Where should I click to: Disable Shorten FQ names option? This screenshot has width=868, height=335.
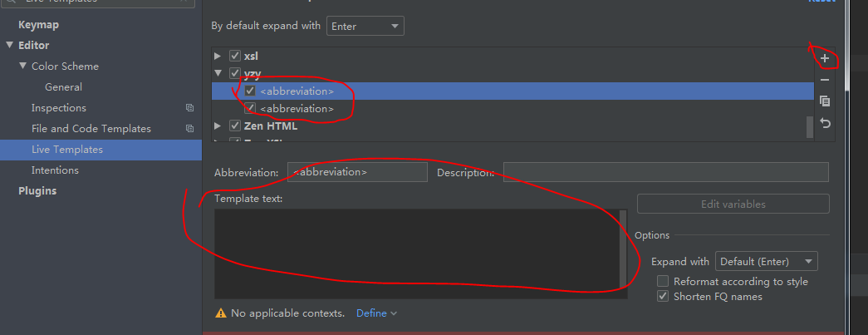(663, 296)
